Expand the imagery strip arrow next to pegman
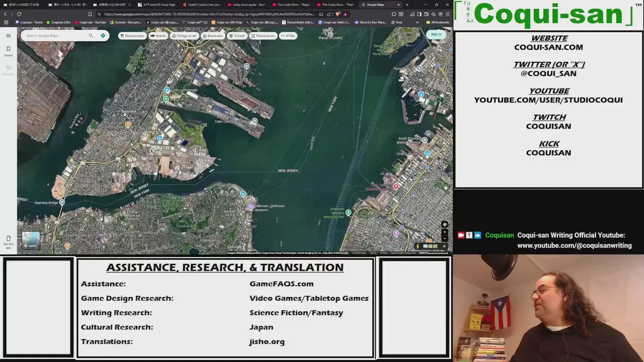This screenshot has width=644, height=362. click(444, 246)
